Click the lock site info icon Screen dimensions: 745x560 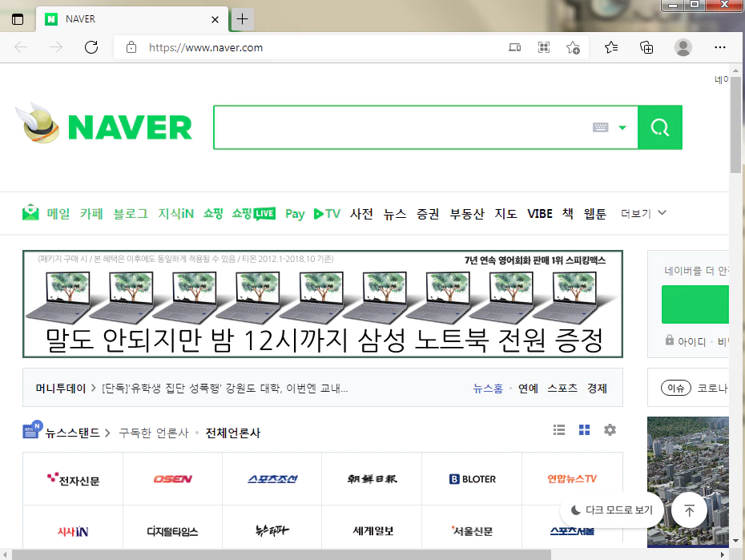click(x=131, y=47)
